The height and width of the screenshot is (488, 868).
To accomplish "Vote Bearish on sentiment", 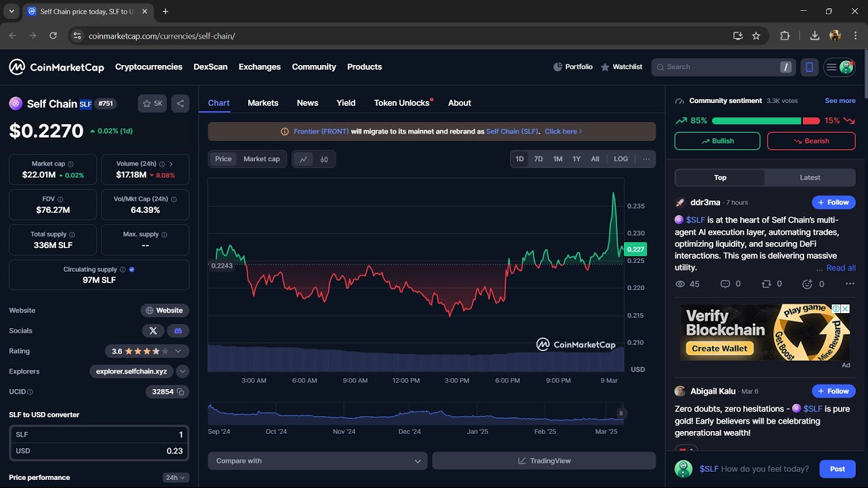I will pyautogui.click(x=811, y=141).
